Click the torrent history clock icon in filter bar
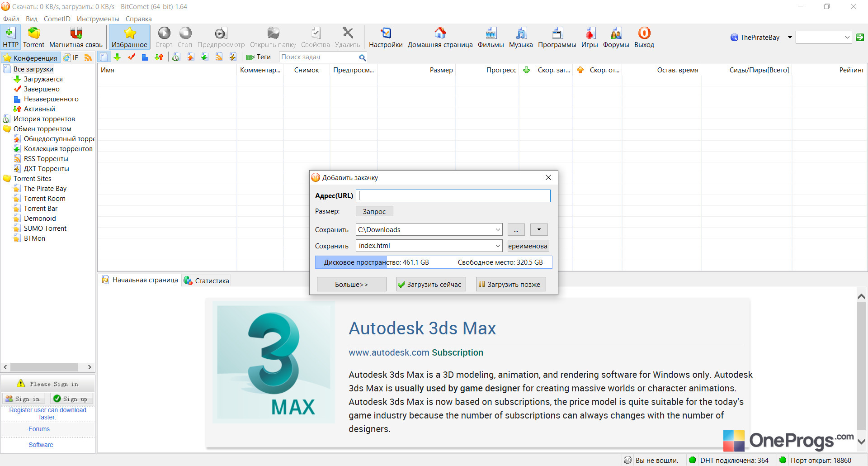Viewport: 868px width, 466px height. 176,57
